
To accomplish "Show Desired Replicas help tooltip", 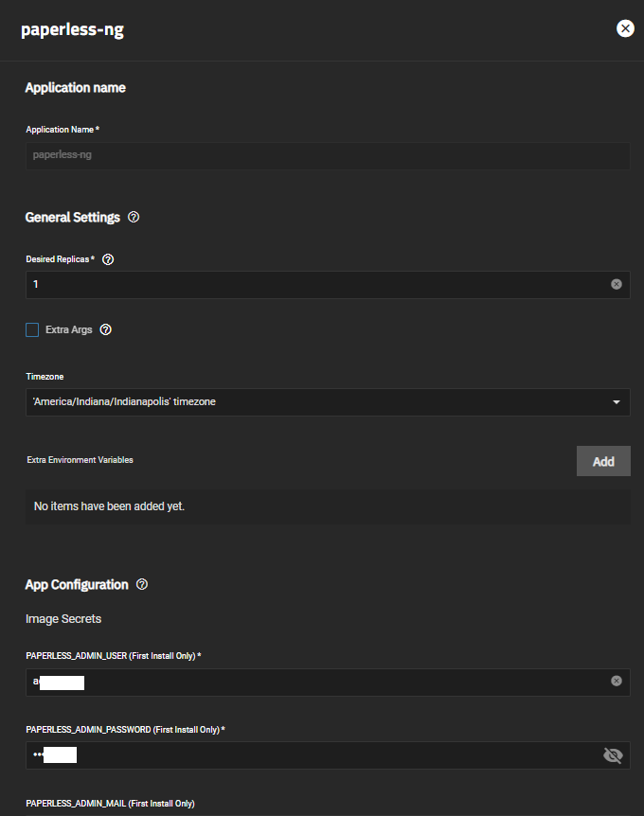I will coord(108,259).
